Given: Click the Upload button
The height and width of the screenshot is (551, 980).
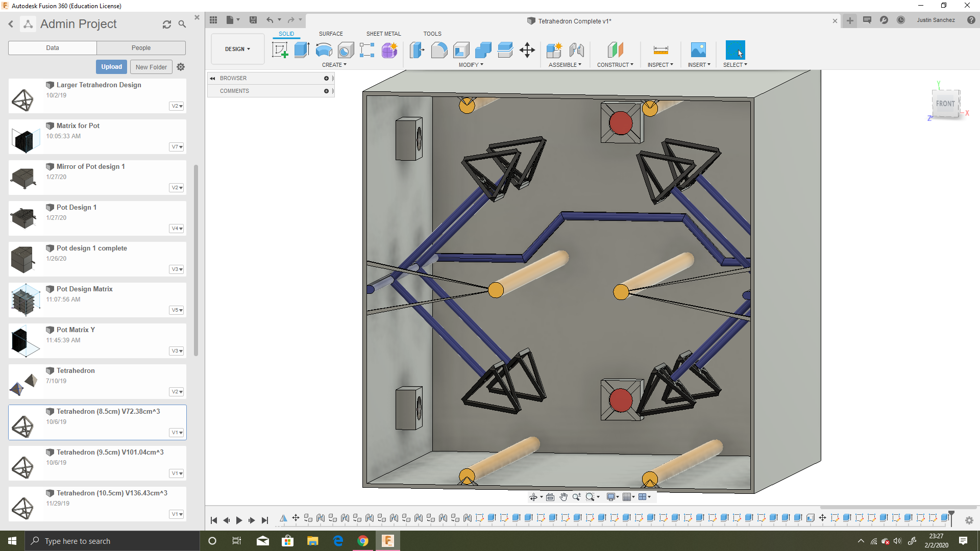Looking at the screenshot, I should [x=111, y=67].
